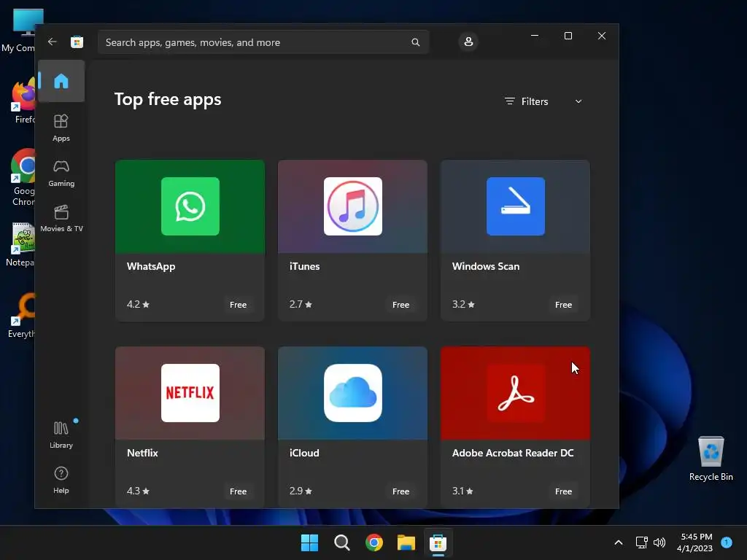The image size is (747, 560).
Task: Open the Adobe Acrobat Reader icon
Action: (516, 393)
